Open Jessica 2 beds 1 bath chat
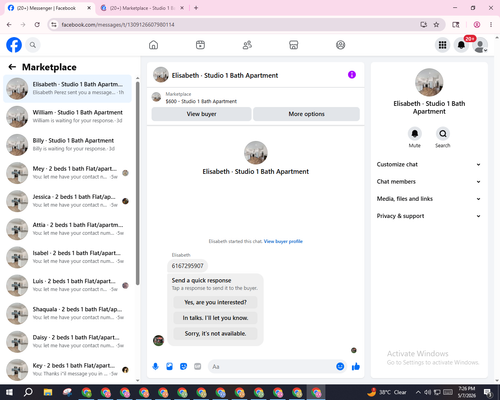The image size is (500, 400). [67, 201]
